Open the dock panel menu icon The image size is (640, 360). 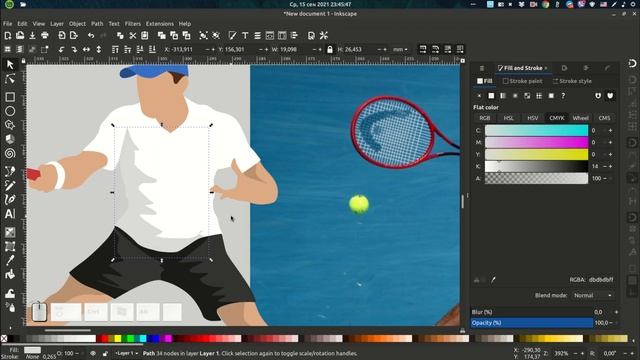(482, 68)
